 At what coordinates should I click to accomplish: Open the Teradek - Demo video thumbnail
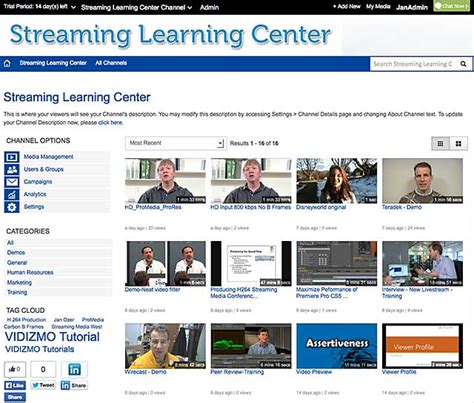(x=422, y=181)
